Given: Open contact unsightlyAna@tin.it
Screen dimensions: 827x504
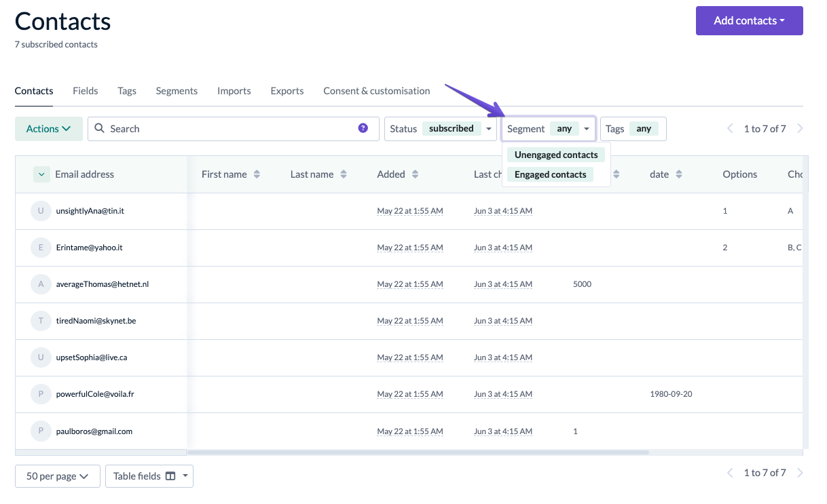Looking at the screenshot, I should tap(90, 211).
